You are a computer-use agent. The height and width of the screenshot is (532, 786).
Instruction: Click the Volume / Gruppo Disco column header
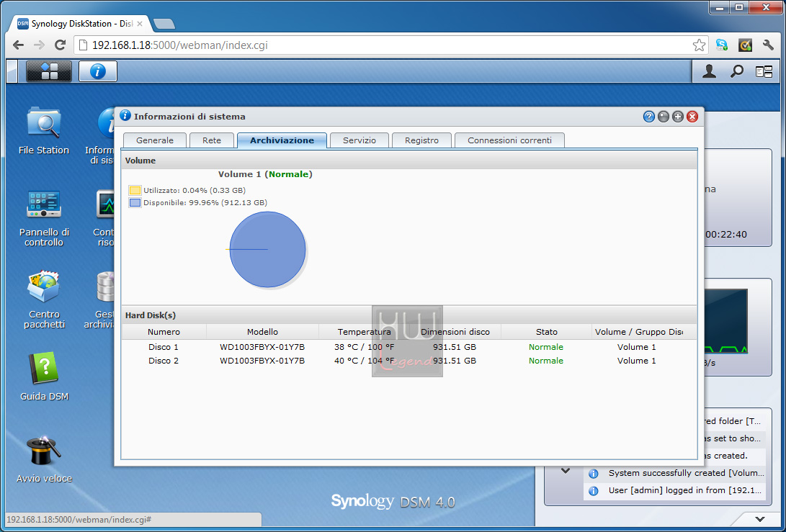coord(638,332)
